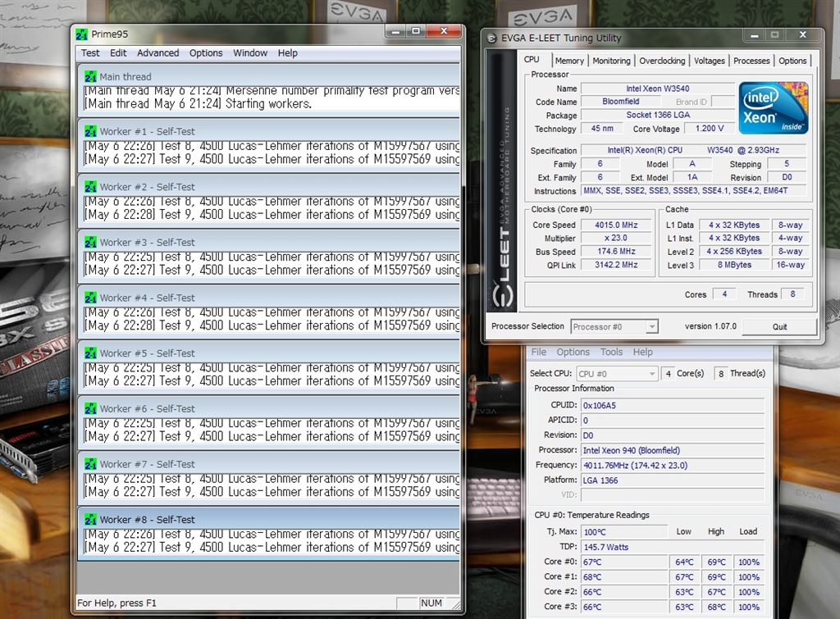The height and width of the screenshot is (619, 840).
Task: Click the Worker #2 Self-Test icon
Action: [90, 187]
